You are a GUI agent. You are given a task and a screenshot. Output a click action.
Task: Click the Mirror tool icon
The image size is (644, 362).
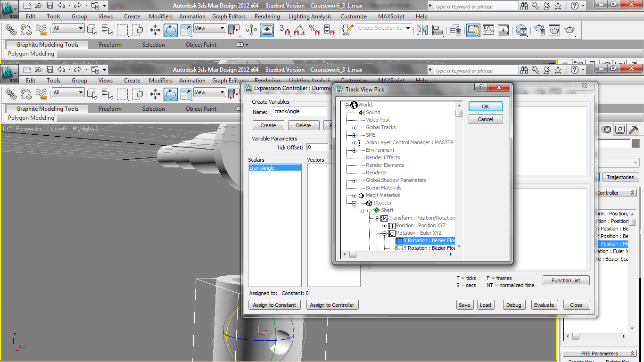click(422, 30)
